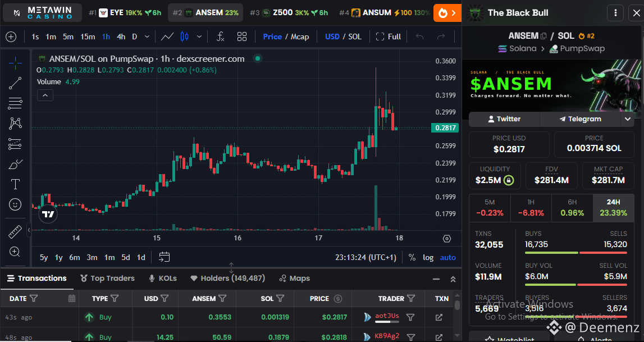Filter trades by trader aotJUs

coord(410,317)
